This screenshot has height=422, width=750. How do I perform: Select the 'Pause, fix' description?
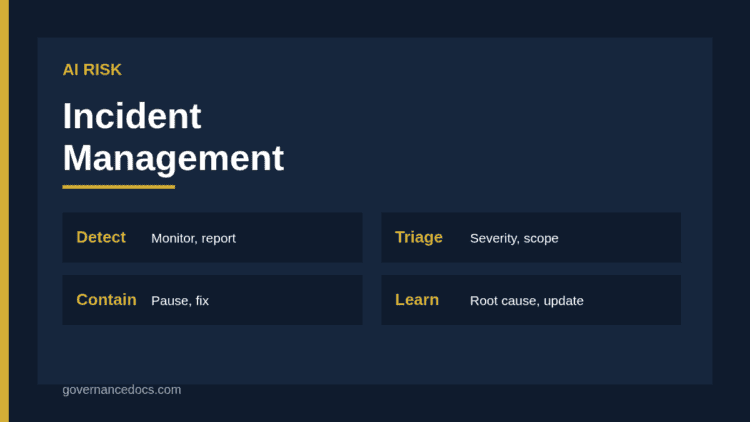click(180, 300)
